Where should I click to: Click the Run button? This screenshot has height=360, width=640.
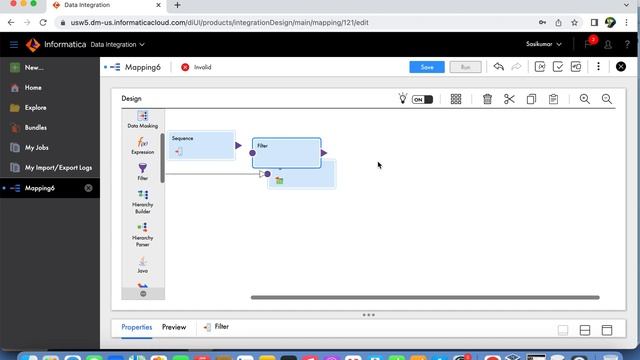click(465, 67)
